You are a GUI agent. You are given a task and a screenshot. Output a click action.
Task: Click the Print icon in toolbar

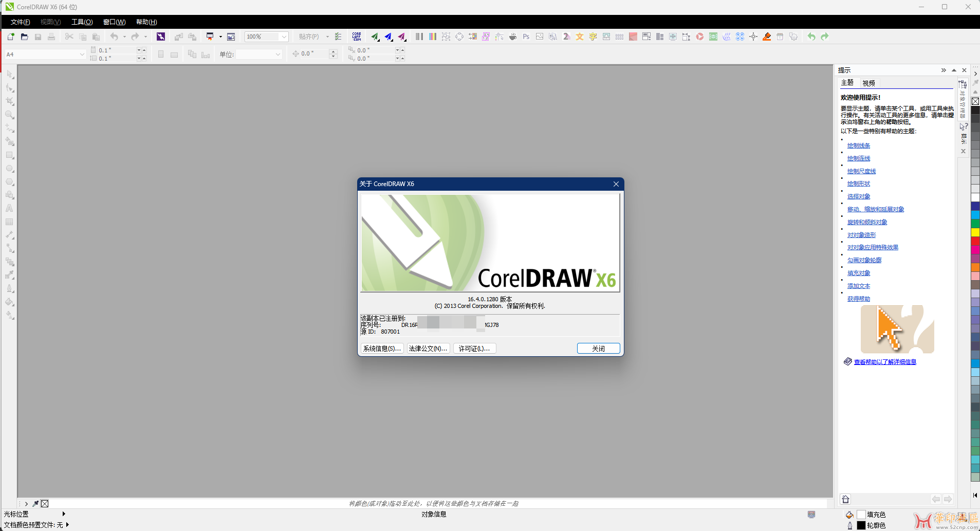click(x=51, y=36)
